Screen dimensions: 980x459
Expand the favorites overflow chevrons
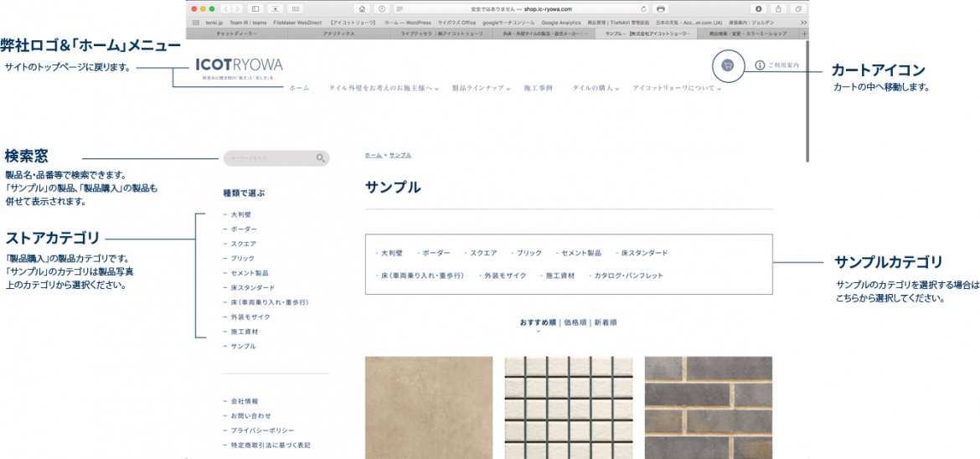click(x=803, y=23)
